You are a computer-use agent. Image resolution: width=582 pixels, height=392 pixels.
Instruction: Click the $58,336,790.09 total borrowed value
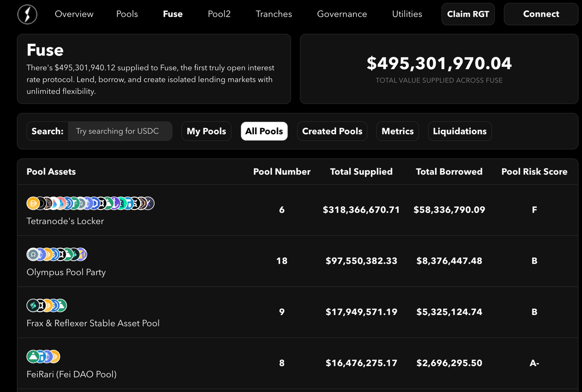[449, 210]
